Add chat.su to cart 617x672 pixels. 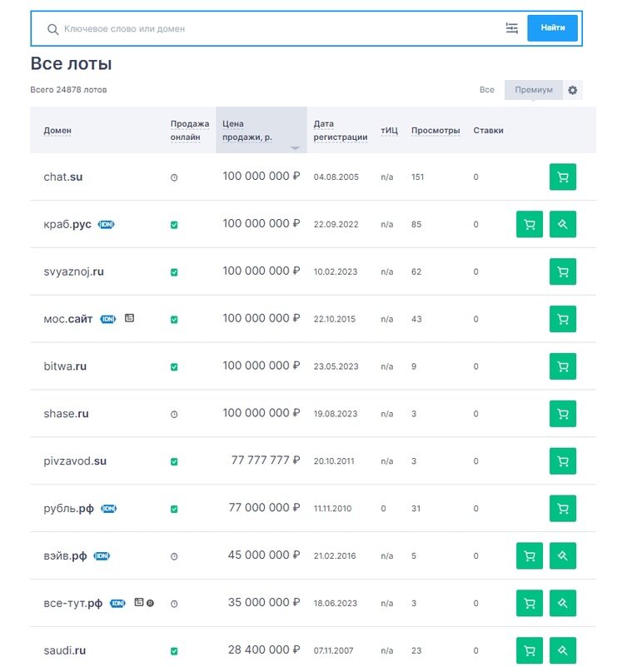point(563,177)
